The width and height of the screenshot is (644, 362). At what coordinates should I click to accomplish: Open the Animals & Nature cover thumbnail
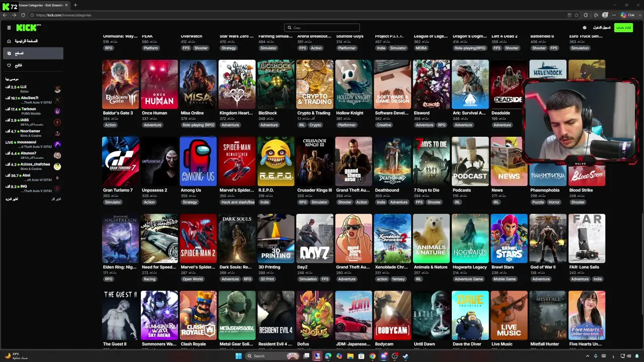(431, 238)
